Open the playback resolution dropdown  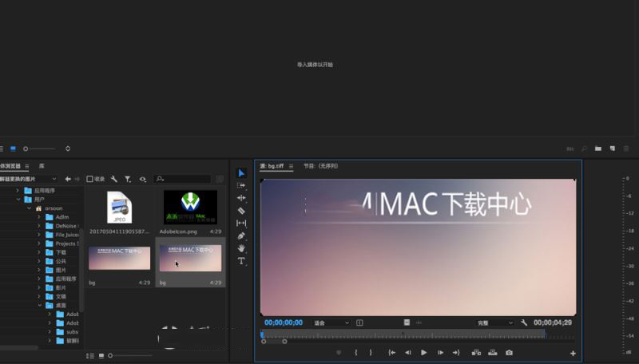tap(494, 322)
